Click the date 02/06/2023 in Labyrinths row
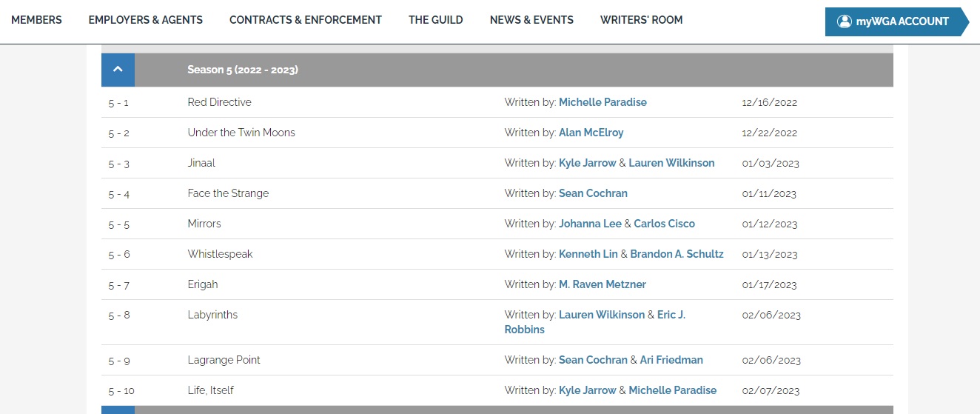The width and height of the screenshot is (980, 414). tap(771, 315)
